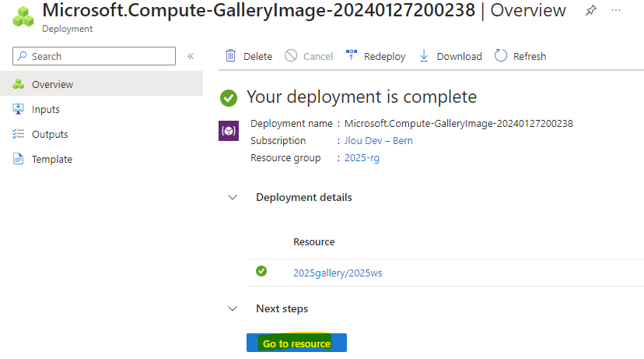The image size is (644, 359).
Task: Pin the deployment overview to dashboard
Action: click(590, 10)
